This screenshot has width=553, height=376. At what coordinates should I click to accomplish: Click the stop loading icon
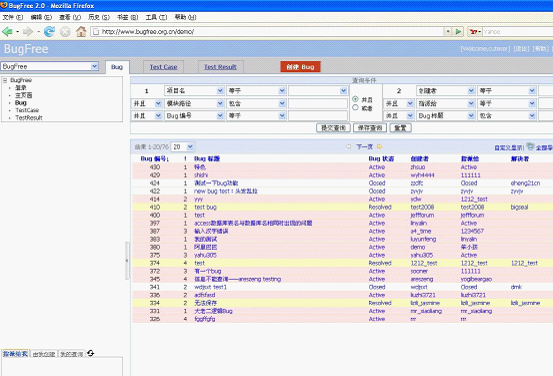(x=65, y=32)
